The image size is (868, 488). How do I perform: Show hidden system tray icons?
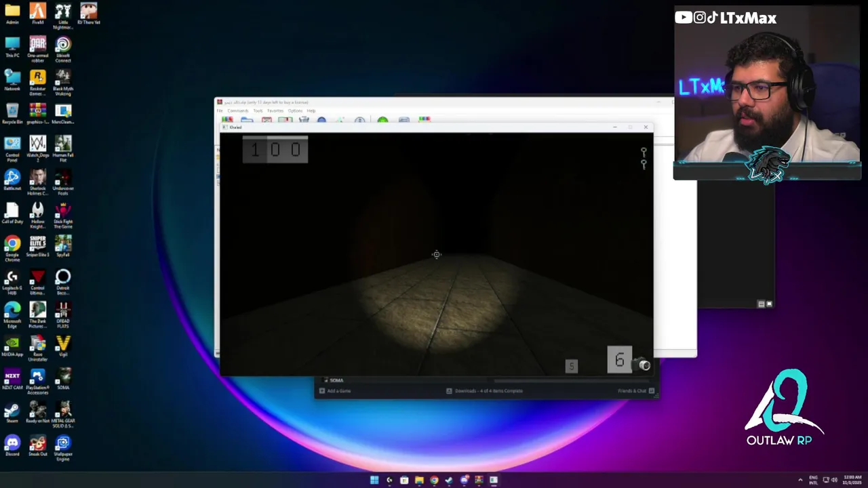tap(800, 480)
